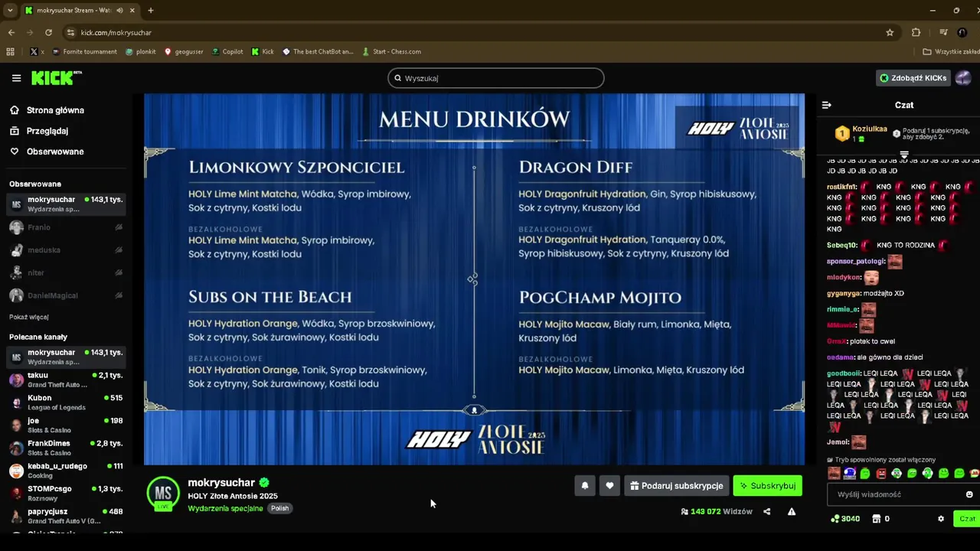
Task: Open Kubon League of Legends channel
Action: 66,403
